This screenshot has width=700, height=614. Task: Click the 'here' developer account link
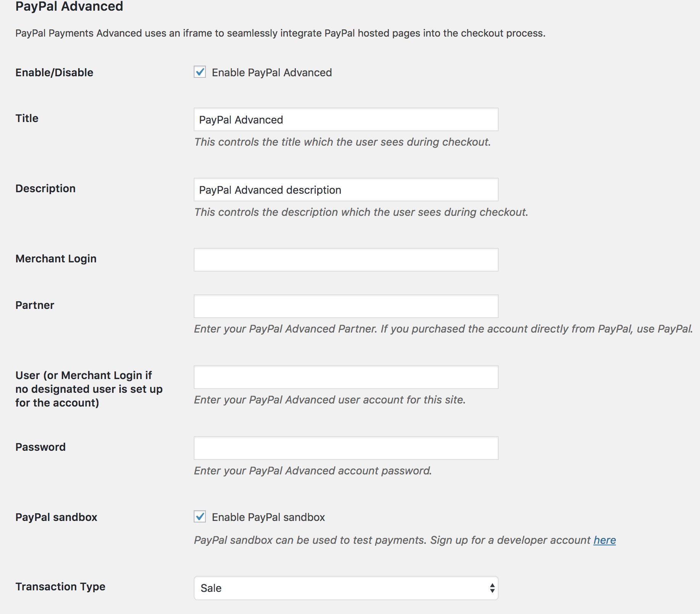coord(605,540)
